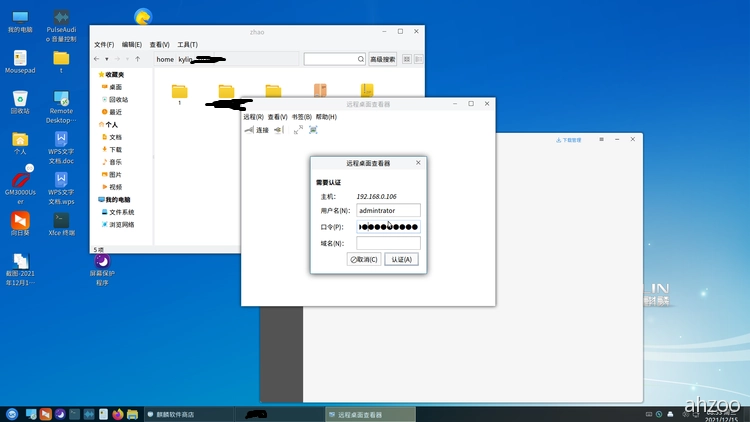The image size is (750, 422).
Task: Select 浏览网络 in file manager sidebar
Action: 118,224
